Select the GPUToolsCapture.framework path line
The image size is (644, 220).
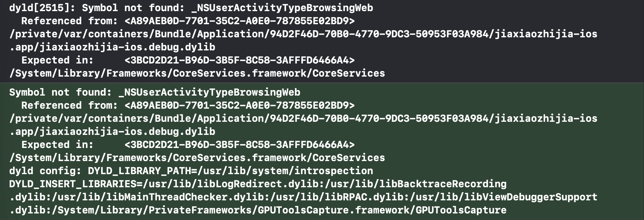click(258, 210)
